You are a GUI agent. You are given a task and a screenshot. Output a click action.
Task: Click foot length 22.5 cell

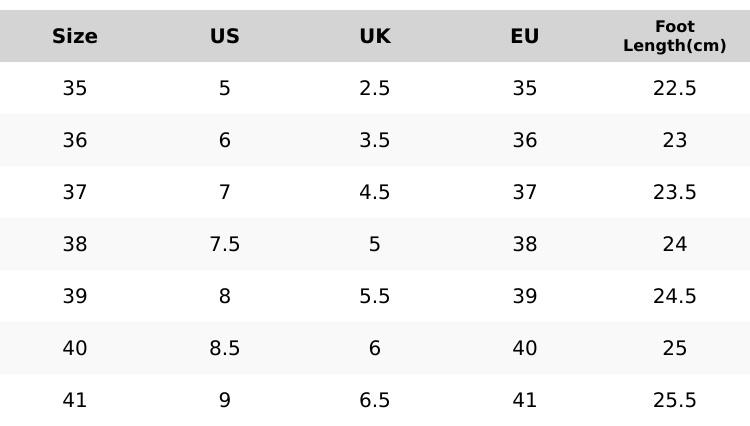coord(674,88)
